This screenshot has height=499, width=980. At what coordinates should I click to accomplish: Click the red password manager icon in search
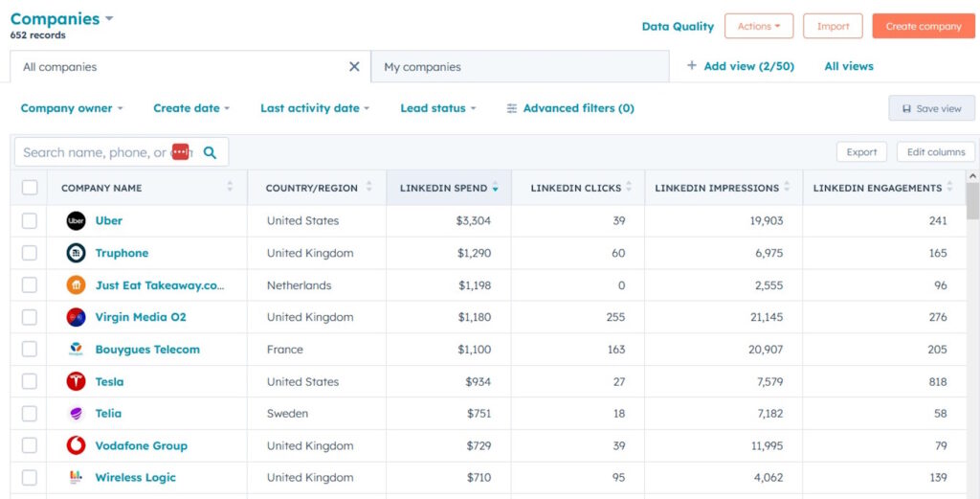pos(180,152)
